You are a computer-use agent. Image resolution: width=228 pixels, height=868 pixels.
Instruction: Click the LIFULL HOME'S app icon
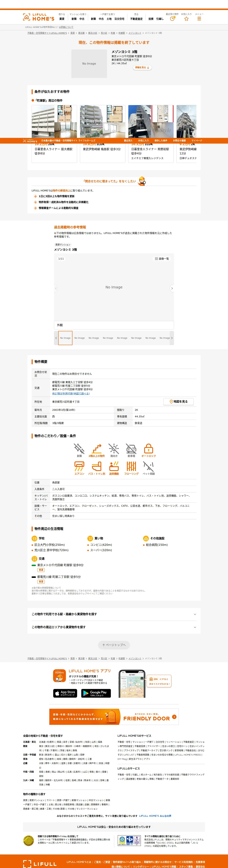coord(59,676)
